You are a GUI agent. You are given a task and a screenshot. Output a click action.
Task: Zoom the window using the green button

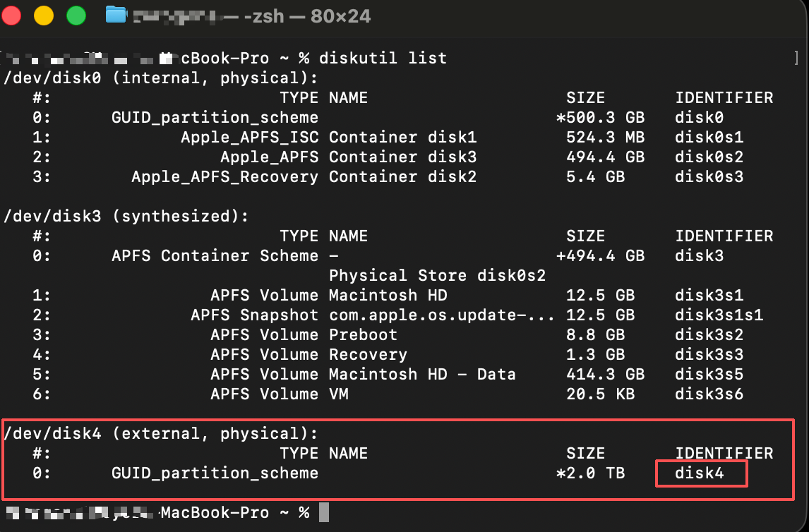pyautogui.click(x=76, y=15)
